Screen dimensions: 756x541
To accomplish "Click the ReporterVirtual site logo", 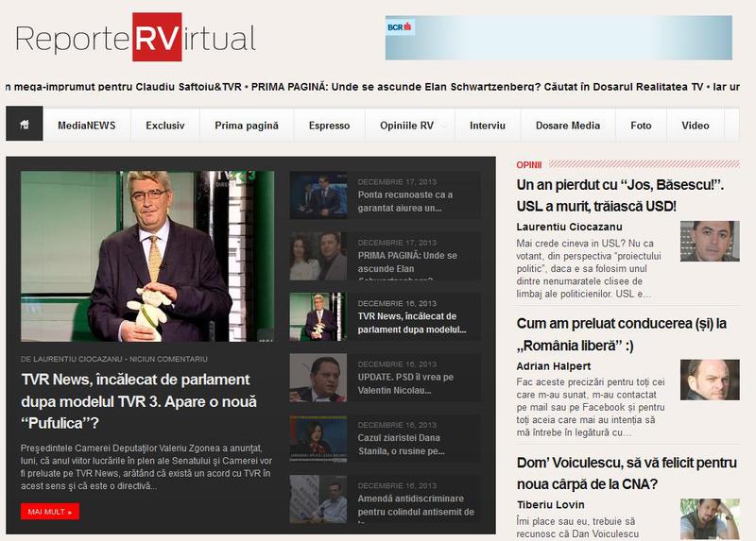I will (135, 37).
